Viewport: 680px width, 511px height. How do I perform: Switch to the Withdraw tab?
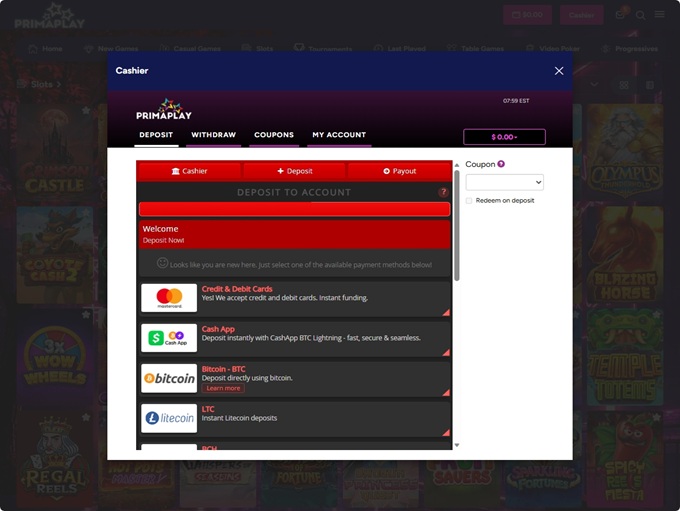(x=213, y=135)
